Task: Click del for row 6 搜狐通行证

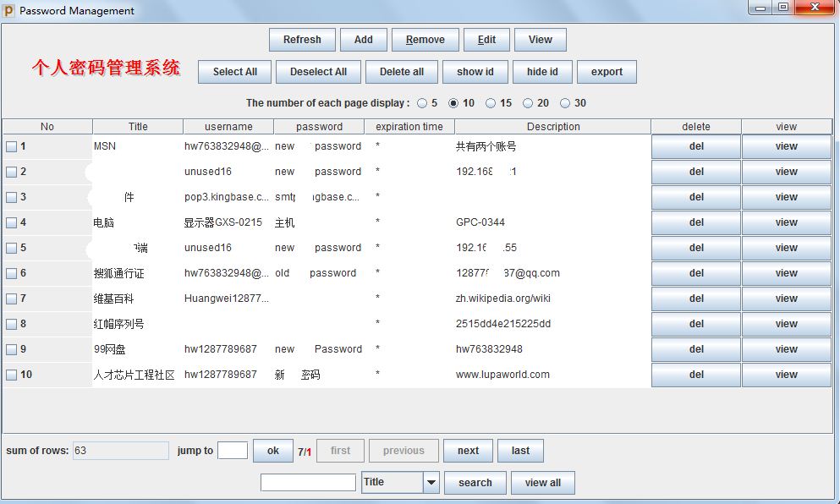Action: [696, 273]
